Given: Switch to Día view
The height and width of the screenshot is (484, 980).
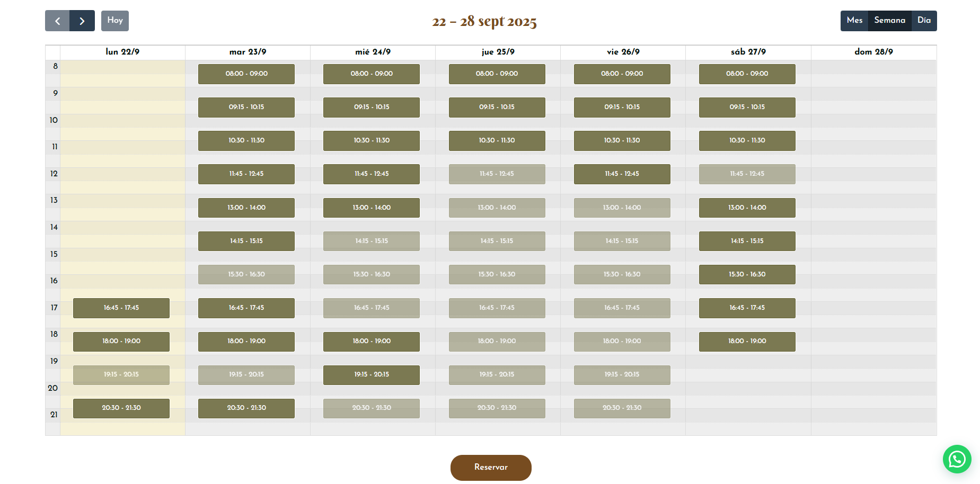Looking at the screenshot, I should click(924, 21).
